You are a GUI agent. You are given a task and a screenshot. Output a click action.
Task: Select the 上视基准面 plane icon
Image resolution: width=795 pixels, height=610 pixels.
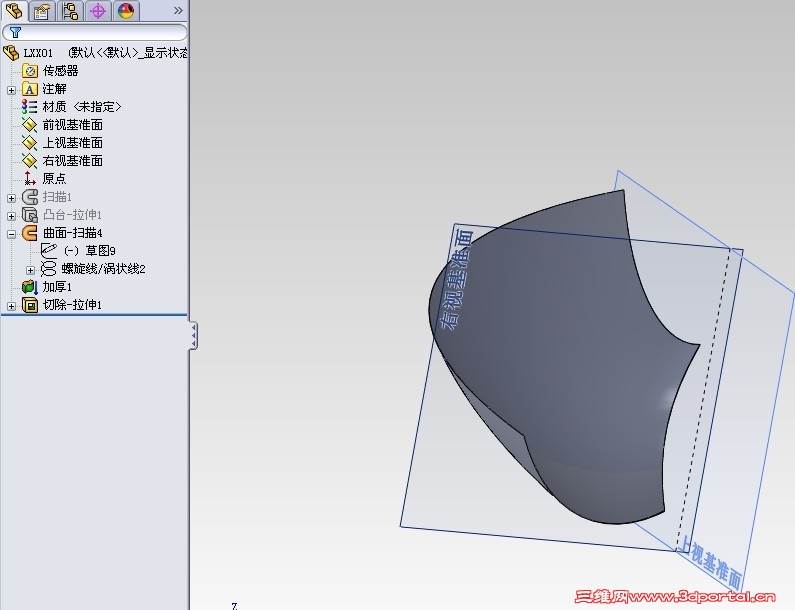29,143
